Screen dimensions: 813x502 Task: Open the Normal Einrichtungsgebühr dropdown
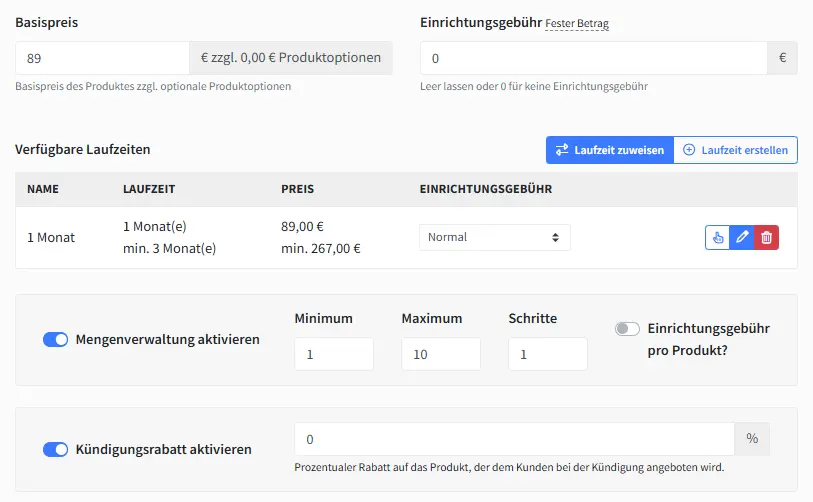(495, 238)
